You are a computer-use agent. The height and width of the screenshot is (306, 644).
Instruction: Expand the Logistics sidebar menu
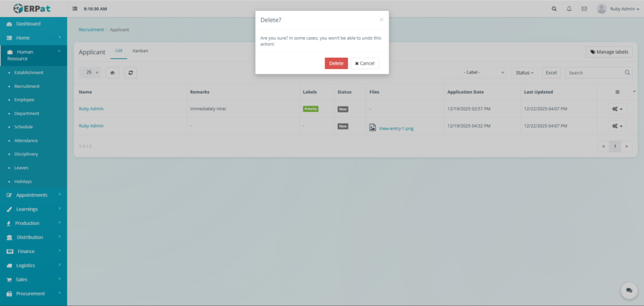pyautogui.click(x=34, y=265)
